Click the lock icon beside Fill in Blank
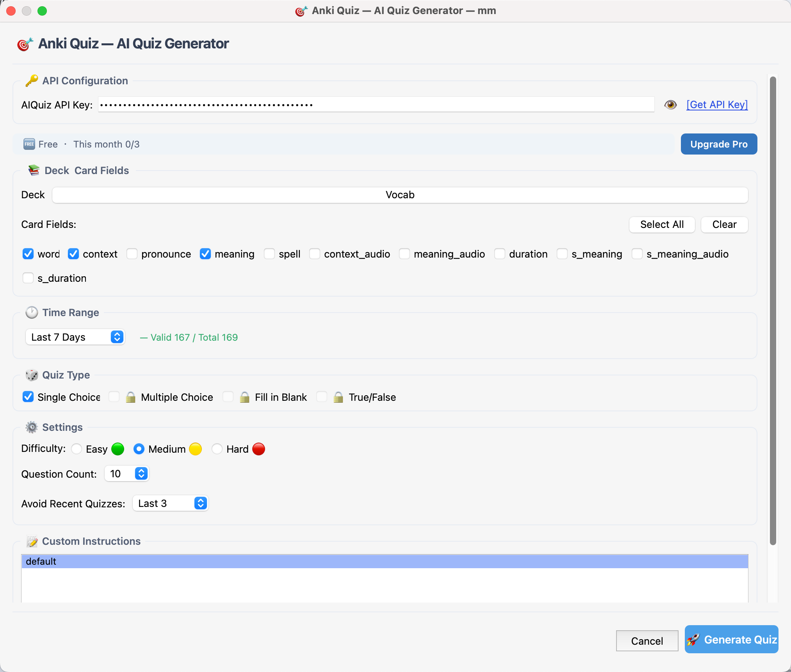This screenshot has width=791, height=672. (x=245, y=397)
